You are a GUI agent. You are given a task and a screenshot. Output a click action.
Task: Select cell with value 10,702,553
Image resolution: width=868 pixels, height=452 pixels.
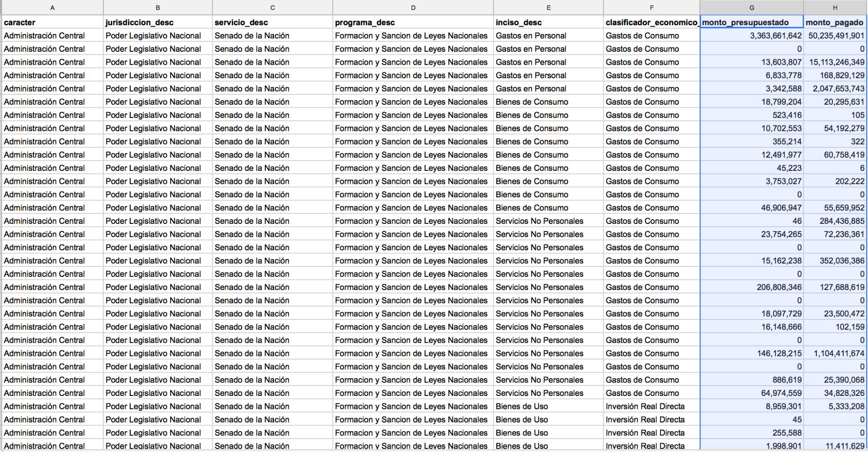752,128
